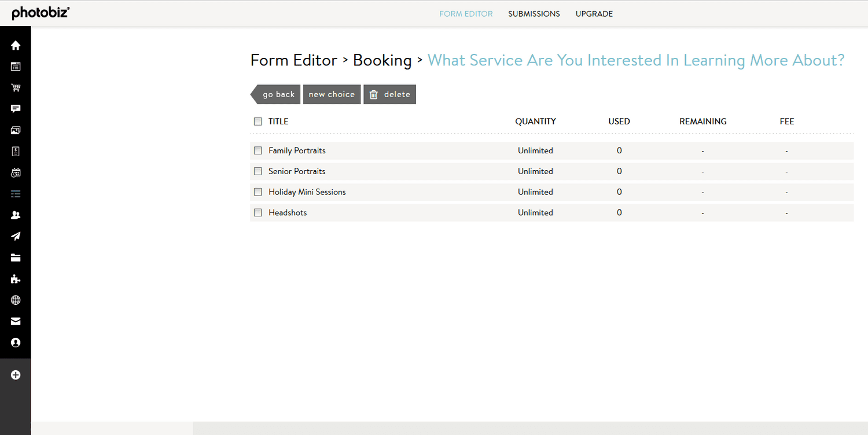Open the clients contacts icon
868x435 pixels.
point(16,215)
